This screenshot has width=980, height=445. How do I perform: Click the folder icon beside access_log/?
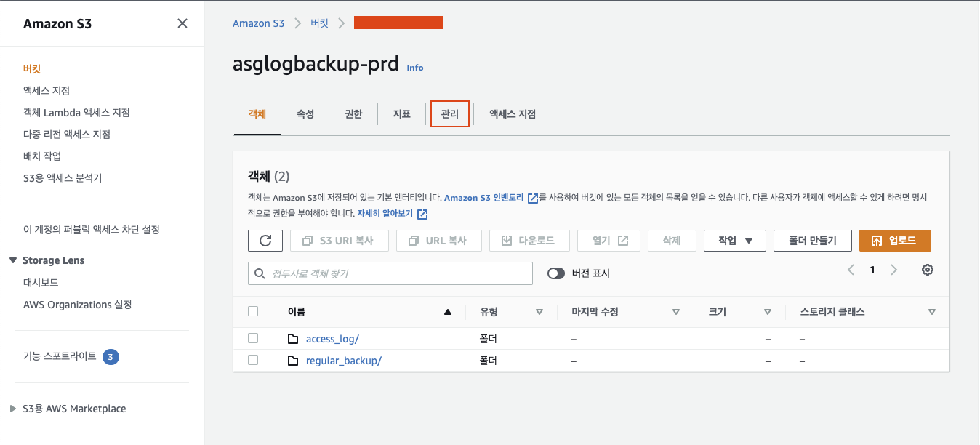[x=293, y=339]
